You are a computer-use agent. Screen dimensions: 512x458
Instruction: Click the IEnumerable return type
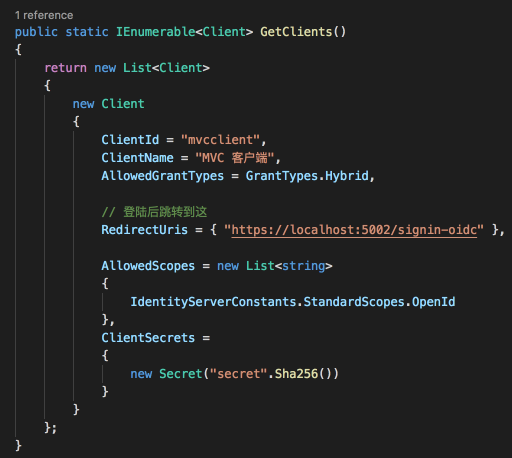click(x=155, y=32)
